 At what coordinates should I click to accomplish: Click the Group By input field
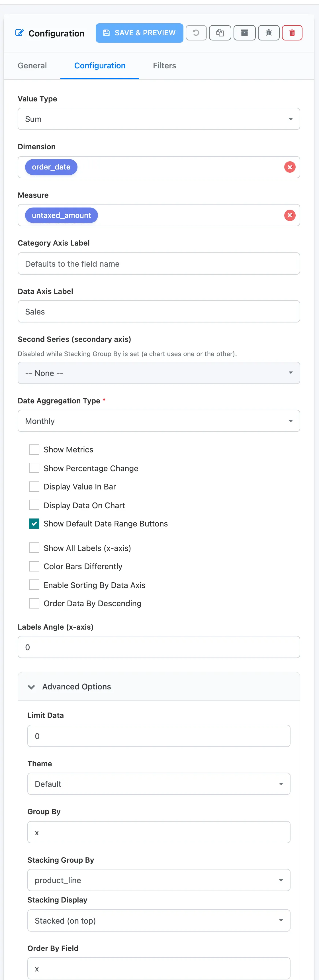pos(159,832)
